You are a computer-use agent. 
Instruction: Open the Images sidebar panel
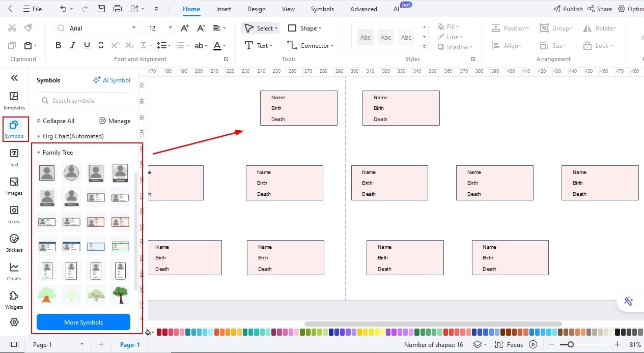[x=14, y=186]
